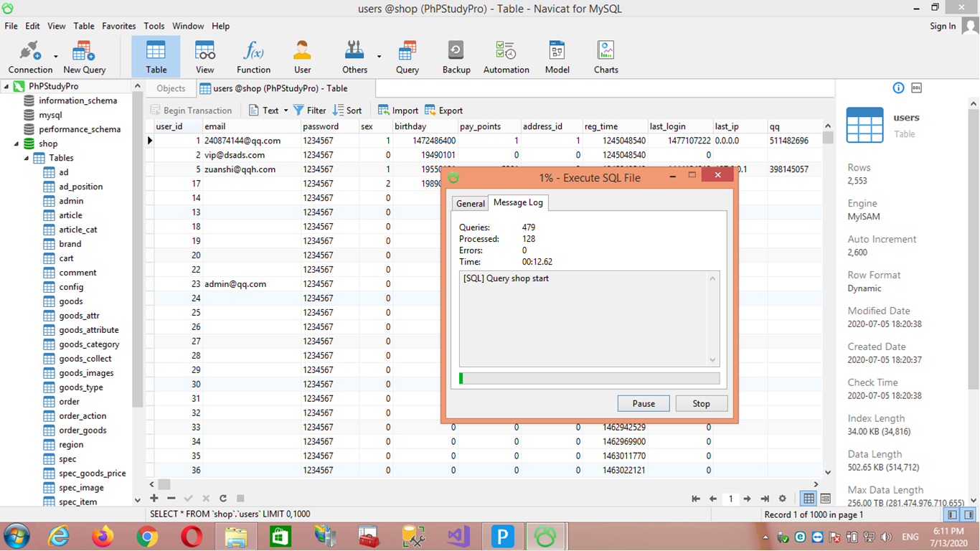Click the Execute SQL File progress bar
This screenshot has height=551, width=980.
coord(589,378)
